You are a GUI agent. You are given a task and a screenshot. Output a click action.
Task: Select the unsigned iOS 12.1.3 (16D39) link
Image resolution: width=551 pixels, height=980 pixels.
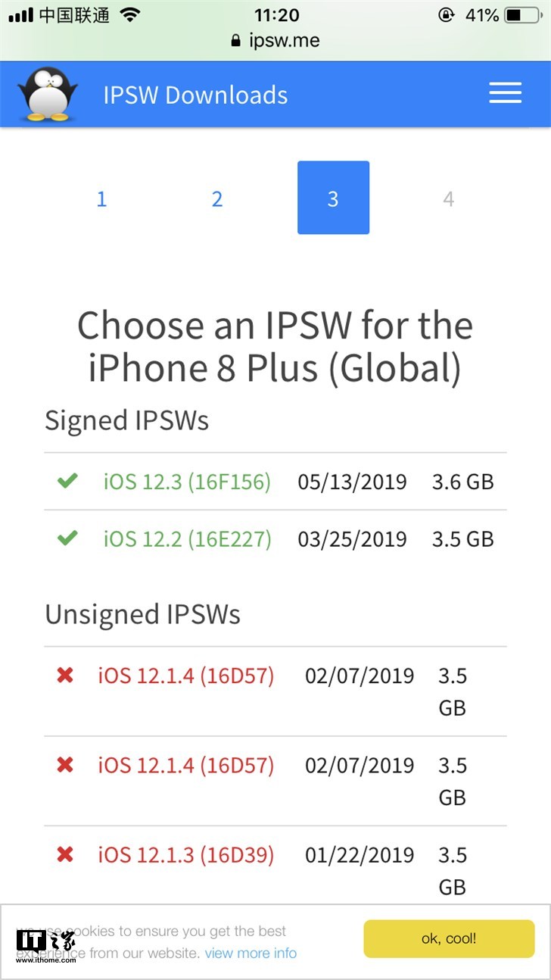click(185, 856)
